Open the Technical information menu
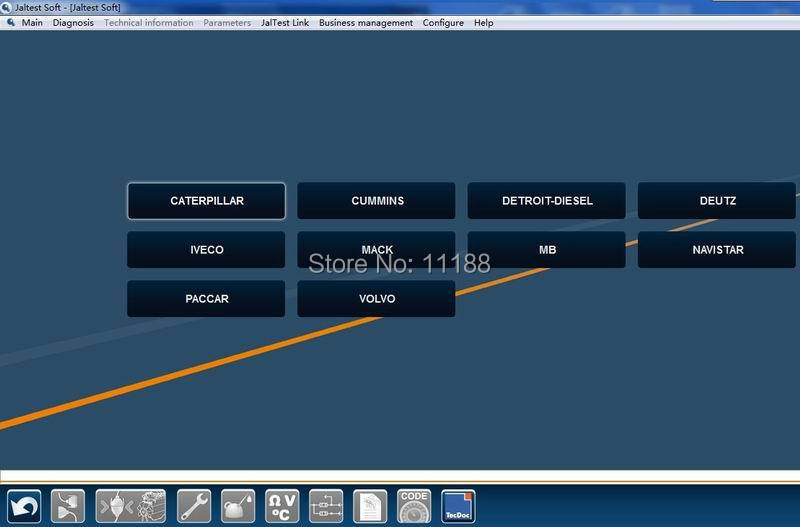This screenshot has width=800, height=527. (148, 22)
